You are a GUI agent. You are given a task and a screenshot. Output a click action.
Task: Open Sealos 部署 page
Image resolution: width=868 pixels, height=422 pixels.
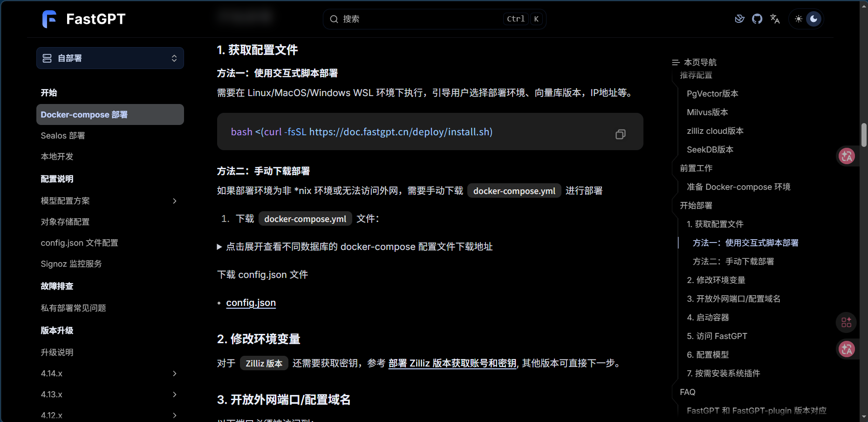(63, 136)
